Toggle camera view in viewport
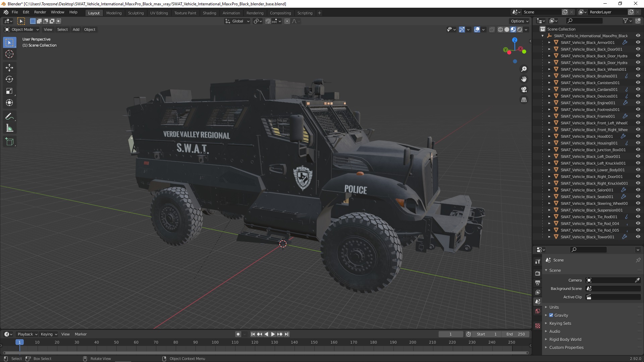The image size is (644, 362). (x=524, y=89)
